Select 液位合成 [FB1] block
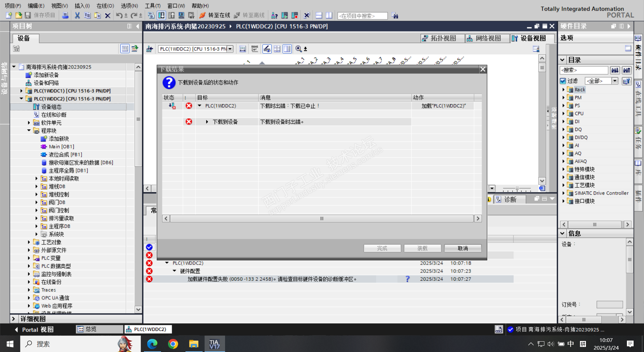The image size is (644, 352). [x=65, y=155]
